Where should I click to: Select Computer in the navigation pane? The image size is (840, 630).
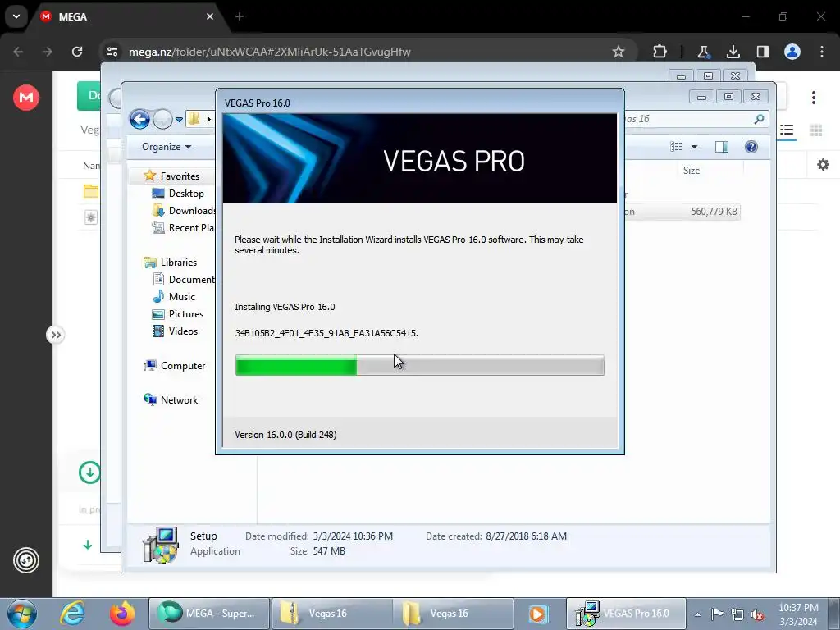pos(183,366)
